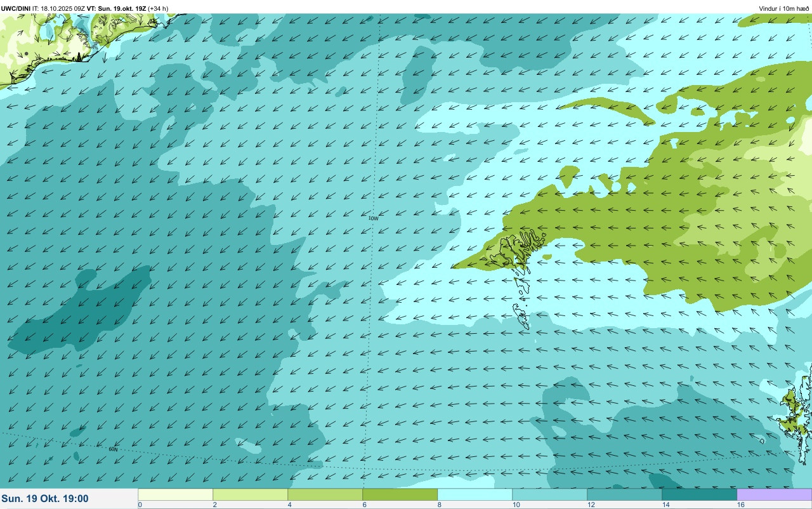The width and height of the screenshot is (812, 509).
Task: Click the 'UWC/DINI IT: 18.10.2025 09Z' header text
Action: pos(43,8)
